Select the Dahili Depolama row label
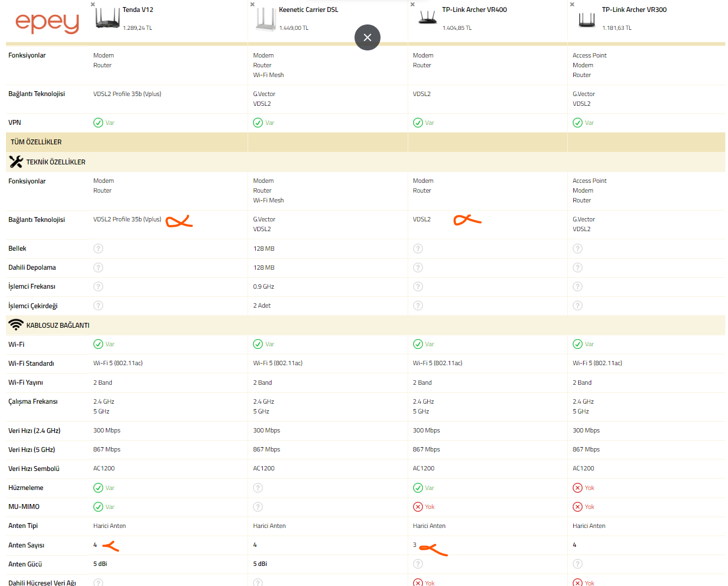The image size is (728, 586). [32, 267]
